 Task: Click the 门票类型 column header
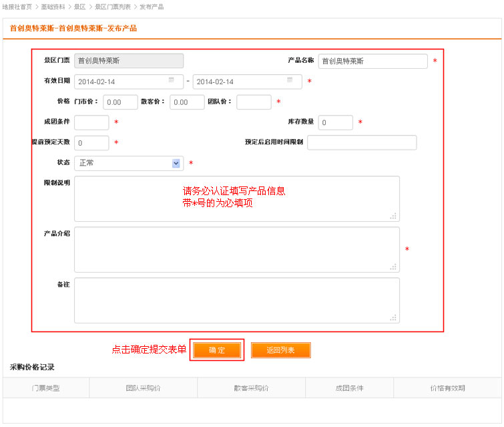click(x=46, y=388)
